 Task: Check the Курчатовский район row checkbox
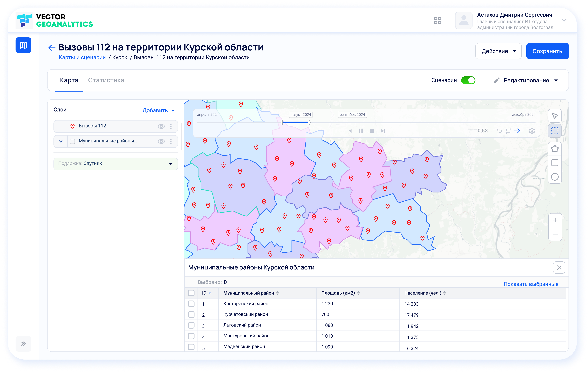tap(191, 314)
